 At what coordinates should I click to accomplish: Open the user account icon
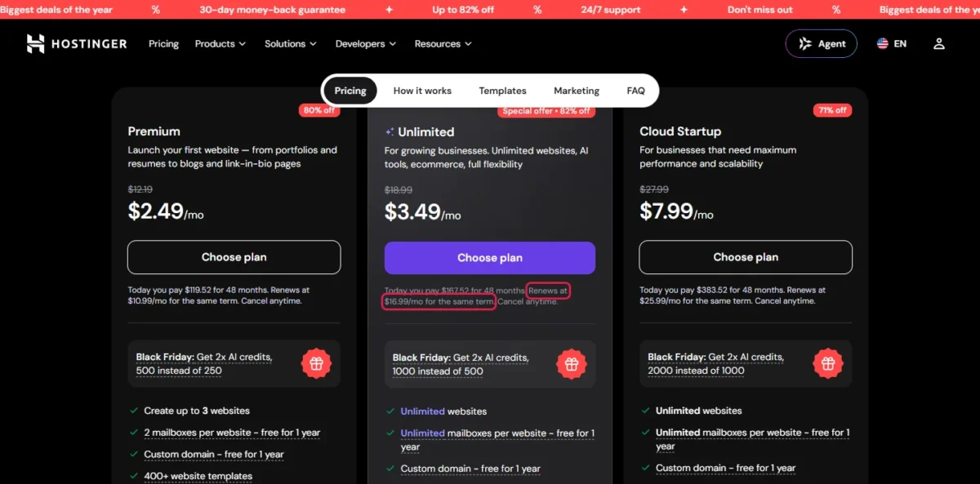tap(939, 44)
